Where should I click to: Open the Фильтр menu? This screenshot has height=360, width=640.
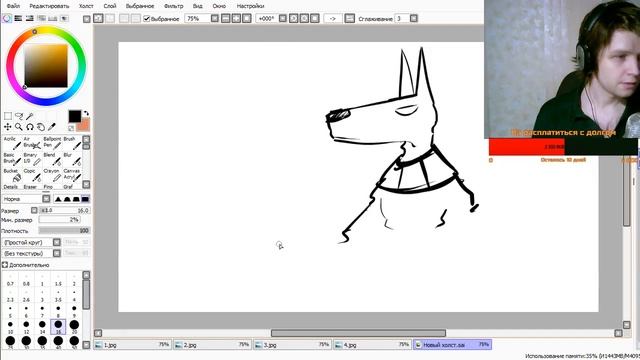pos(173,6)
